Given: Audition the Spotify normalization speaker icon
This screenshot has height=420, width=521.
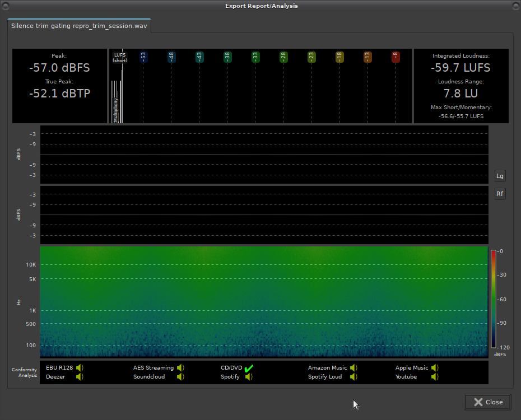Looking at the screenshot, I should point(249,377).
